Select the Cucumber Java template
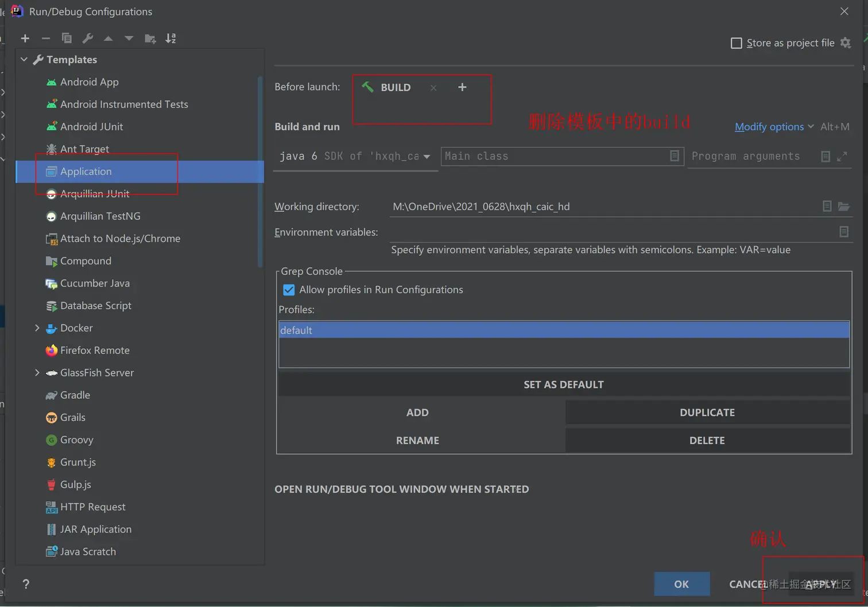 coord(95,283)
